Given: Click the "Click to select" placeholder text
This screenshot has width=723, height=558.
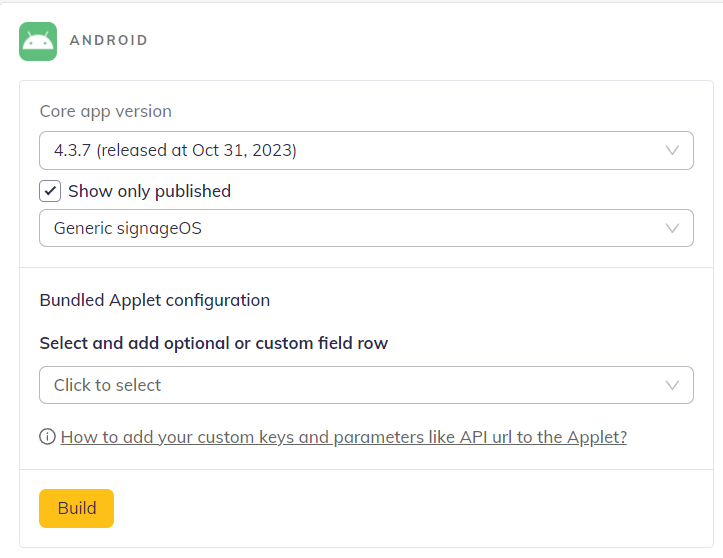Looking at the screenshot, I should pyautogui.click(x=107, y=385).
